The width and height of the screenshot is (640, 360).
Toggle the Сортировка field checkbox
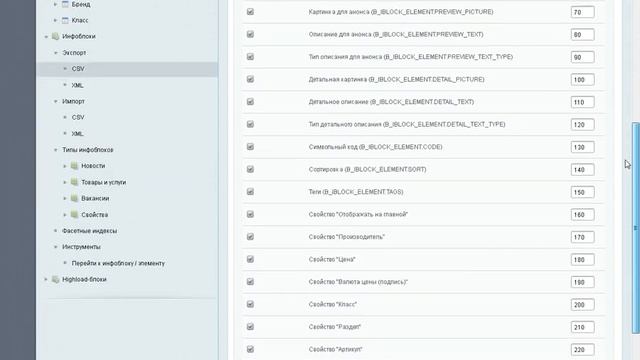point(250,169)
